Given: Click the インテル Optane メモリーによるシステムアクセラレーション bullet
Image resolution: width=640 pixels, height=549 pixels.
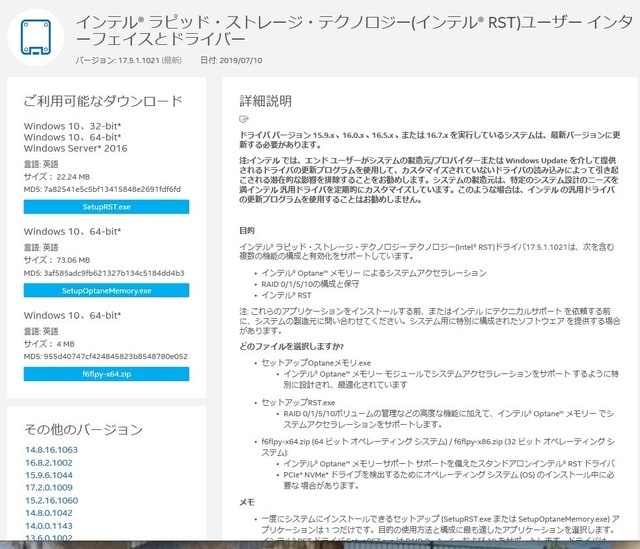Looking at the screenshot, I should click(374, 273).
